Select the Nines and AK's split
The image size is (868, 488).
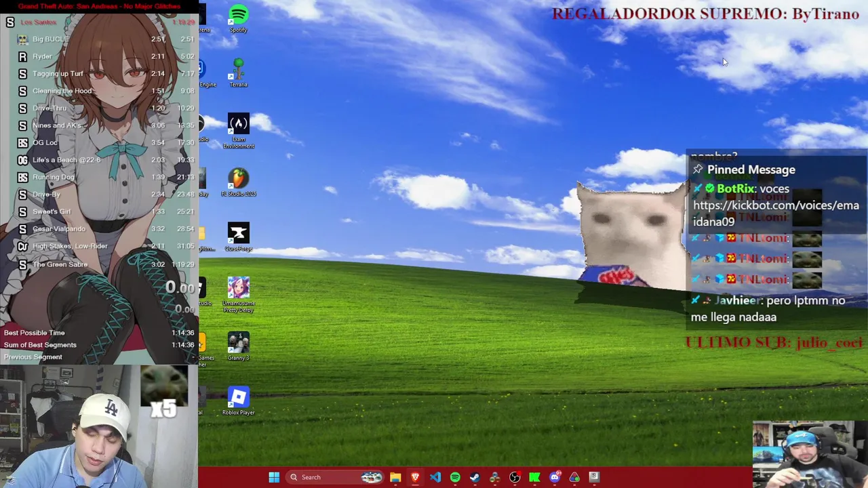point(99,125)
